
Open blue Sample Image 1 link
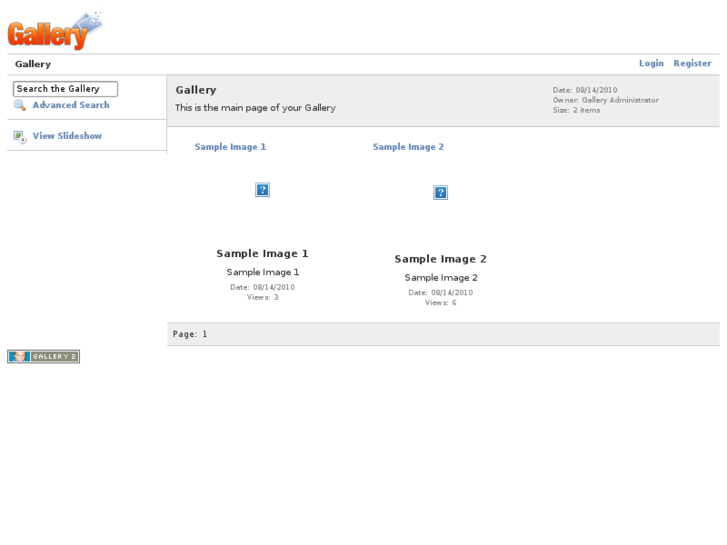[x=230, y=147]
